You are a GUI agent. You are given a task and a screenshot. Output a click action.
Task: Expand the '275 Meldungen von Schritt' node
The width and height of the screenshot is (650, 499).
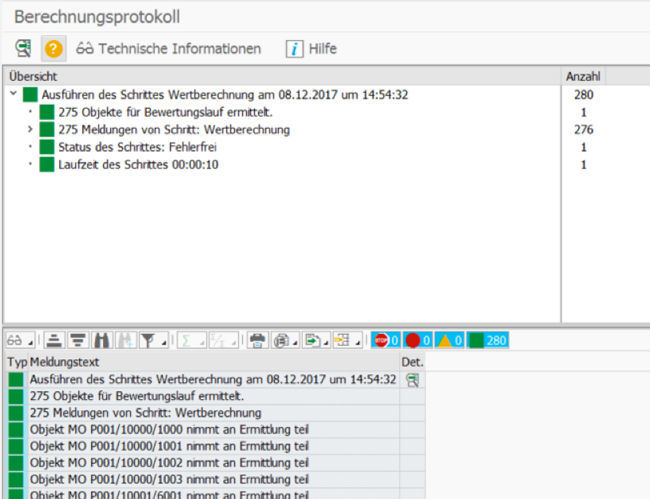30,130
